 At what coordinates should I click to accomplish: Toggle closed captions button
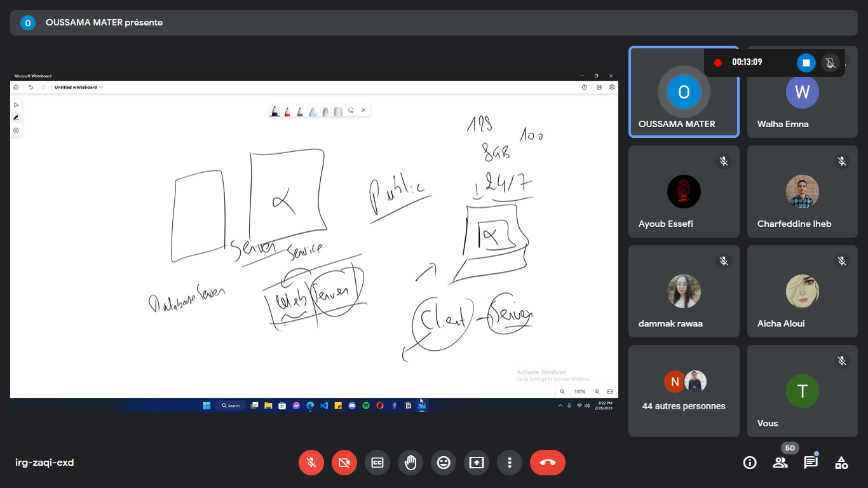point(377,463)
